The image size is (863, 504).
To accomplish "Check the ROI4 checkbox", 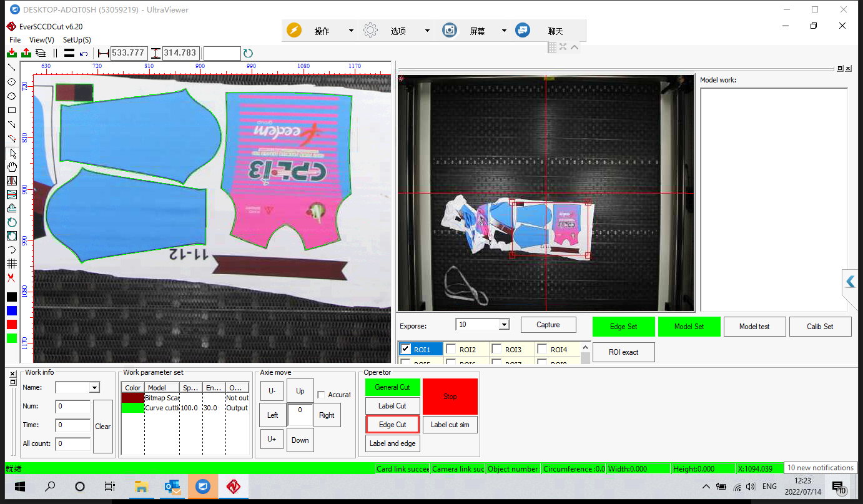I will click(x=542, y=350).
